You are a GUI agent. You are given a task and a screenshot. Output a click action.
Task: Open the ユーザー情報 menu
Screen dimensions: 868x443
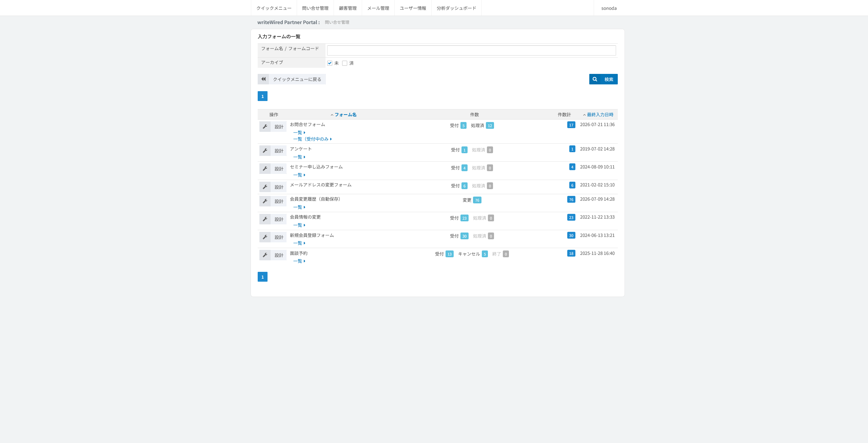point(413,8)
